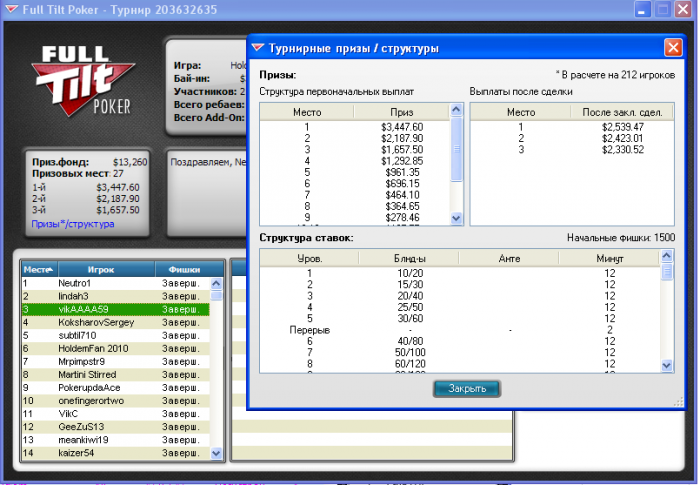Click the Блнд-ы column header
This screenshot has width=700, height=485.
coord(409,259)
